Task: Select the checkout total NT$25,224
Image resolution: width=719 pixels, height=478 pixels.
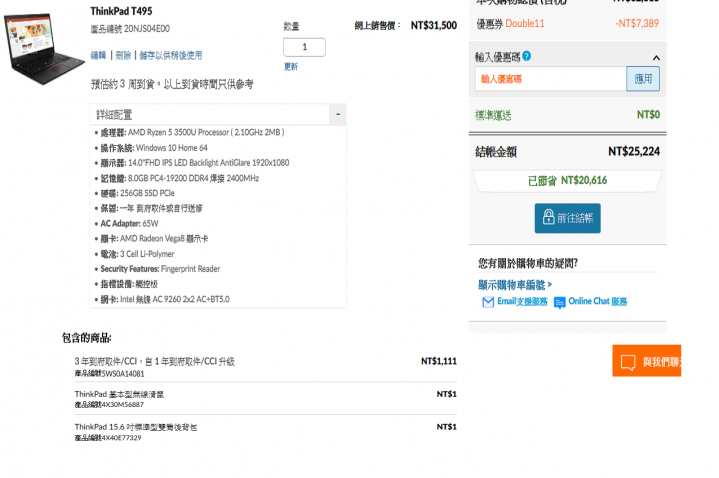Action: pyautogui.click(x=634, y=151)
